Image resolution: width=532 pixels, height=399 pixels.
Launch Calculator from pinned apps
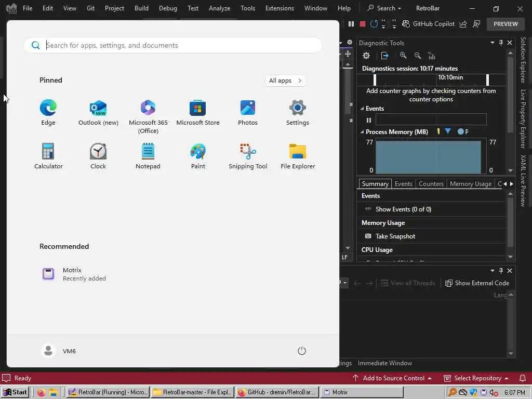tap(48, 156)
